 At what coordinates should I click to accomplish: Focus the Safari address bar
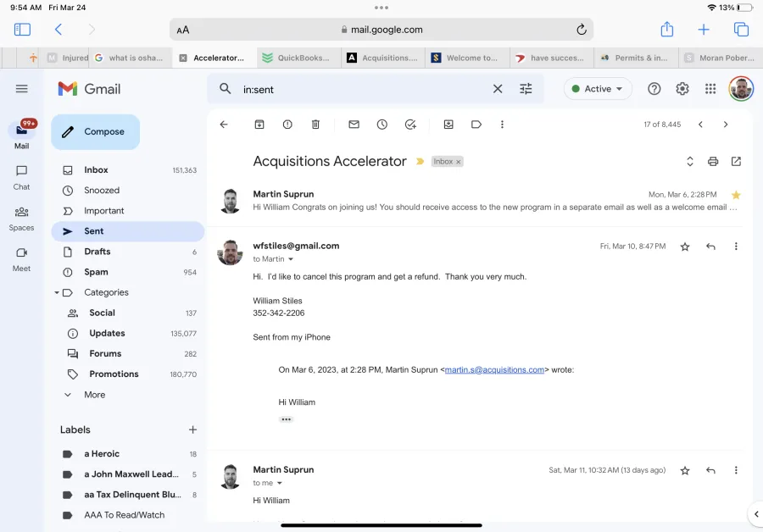[381, 30]
